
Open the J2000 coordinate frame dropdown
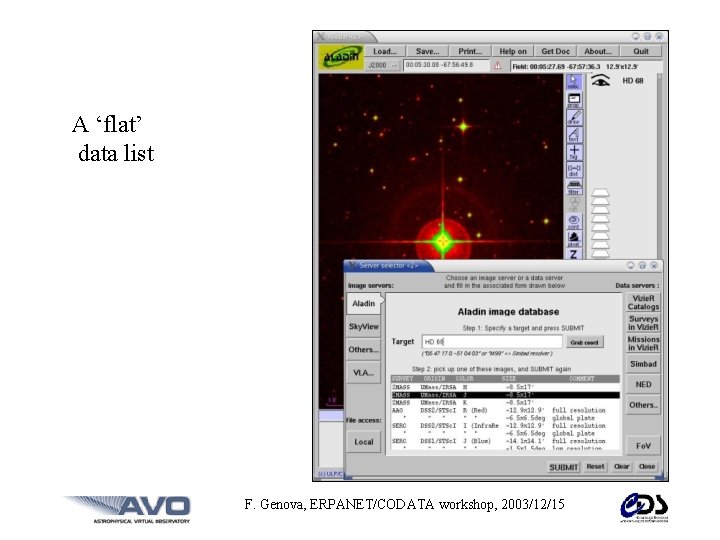382,65
